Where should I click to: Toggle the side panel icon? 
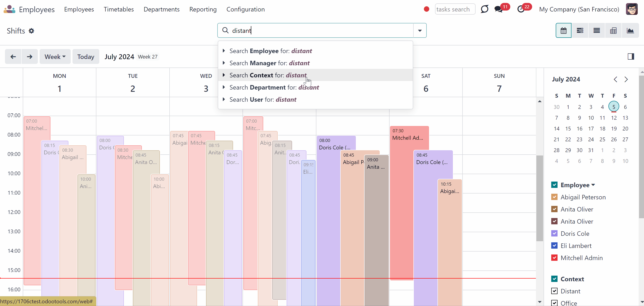coord(631,56)
